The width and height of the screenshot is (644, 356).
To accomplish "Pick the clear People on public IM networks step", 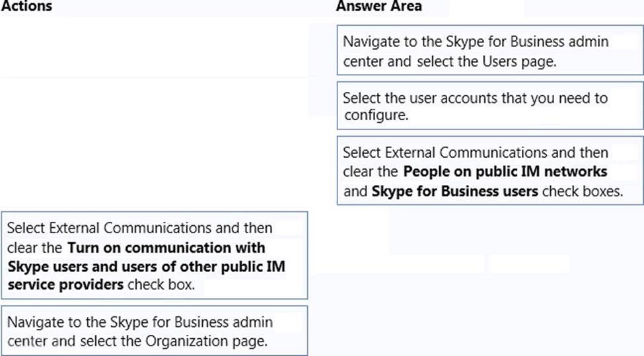I will (x=489, y=171).
